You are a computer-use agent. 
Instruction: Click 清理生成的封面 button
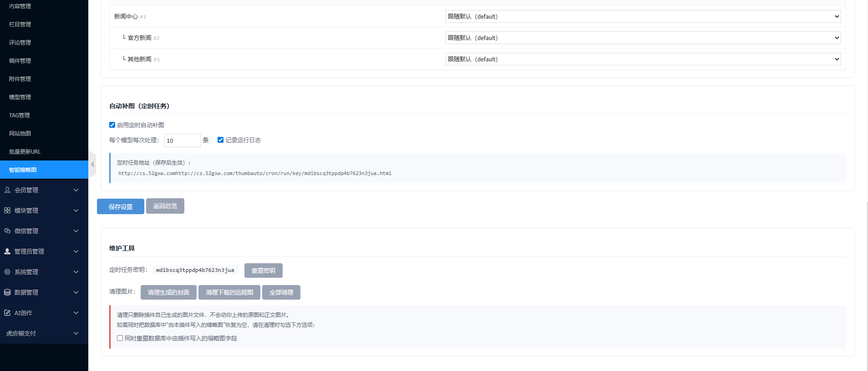coord(168,292)
